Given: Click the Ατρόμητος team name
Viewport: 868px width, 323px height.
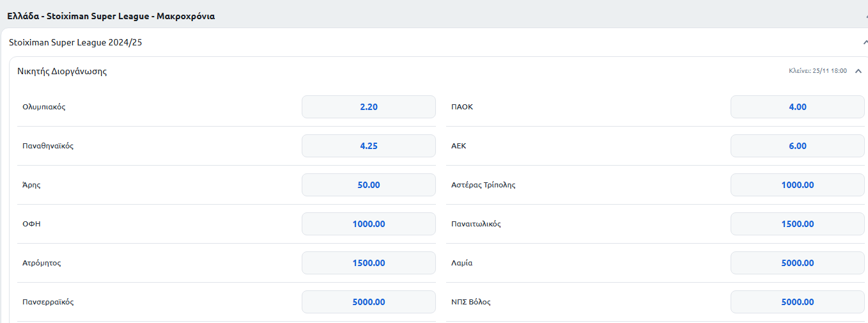Looking at the screenshot, I should (x=42, y=263).
